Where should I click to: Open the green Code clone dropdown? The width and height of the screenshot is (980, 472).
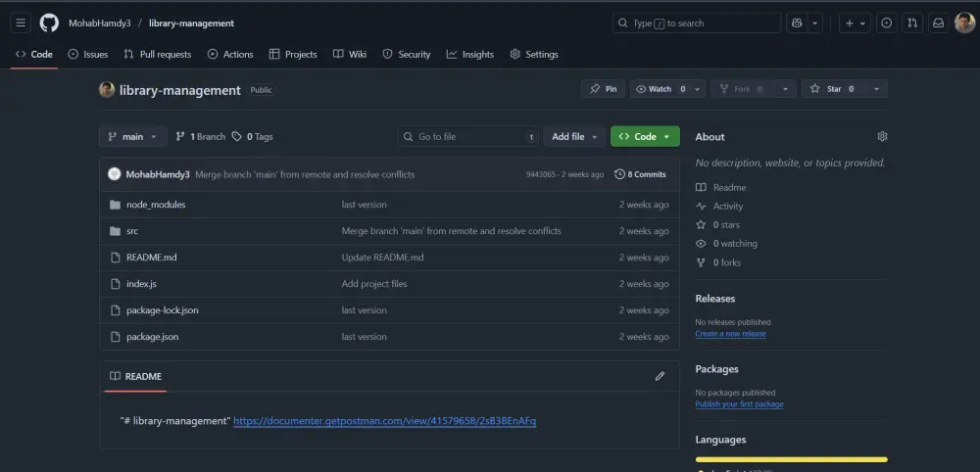[645, 137]
